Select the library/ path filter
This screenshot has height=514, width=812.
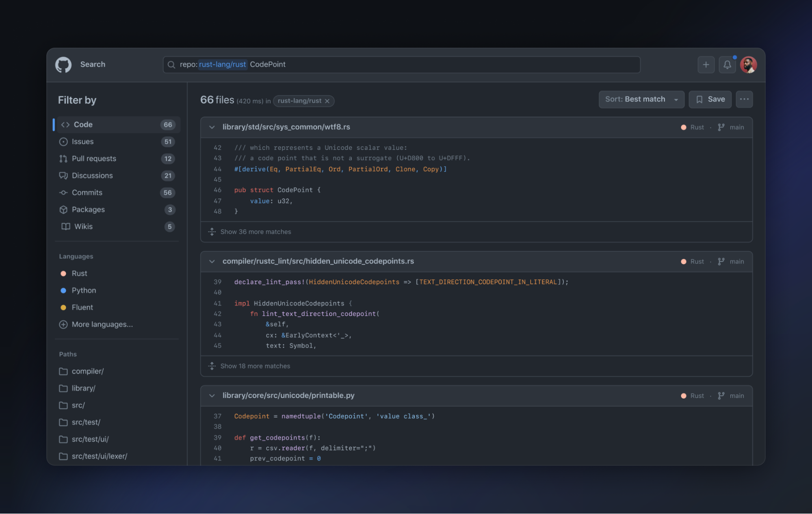[x=83, y=388]
